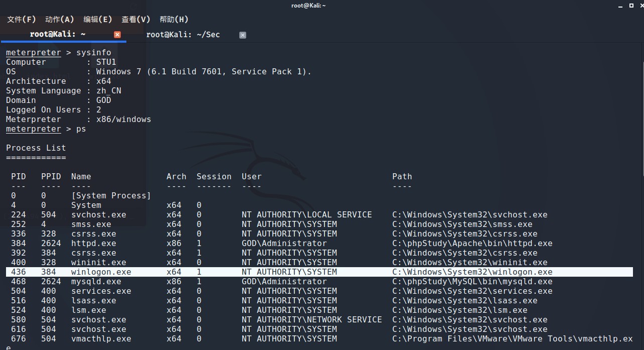Image resolution: width=644 pixels, height=350 pixels.
Task: Click PID 516 in process list
Action: tap(19, 301)
